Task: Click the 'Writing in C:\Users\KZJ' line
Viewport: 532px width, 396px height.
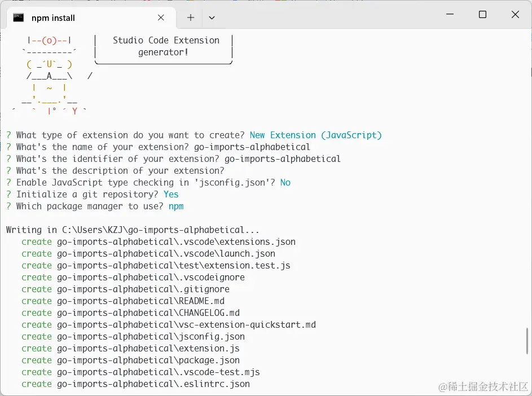Action: pos(133,230)
